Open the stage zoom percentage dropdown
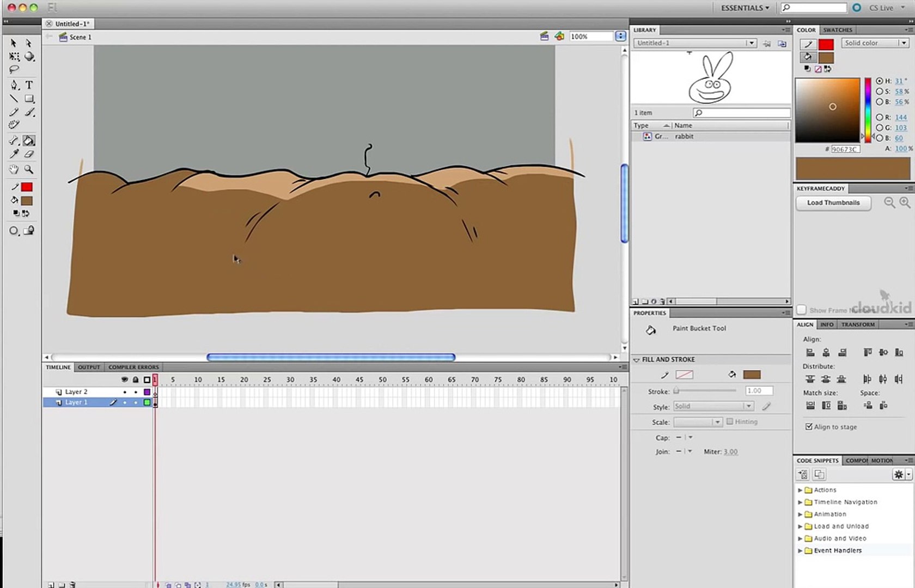 tap(620, 36)
